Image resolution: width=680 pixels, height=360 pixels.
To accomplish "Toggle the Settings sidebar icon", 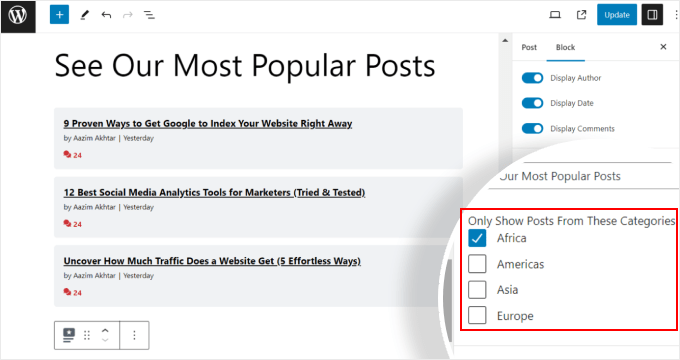I will [x=652, y=15].
